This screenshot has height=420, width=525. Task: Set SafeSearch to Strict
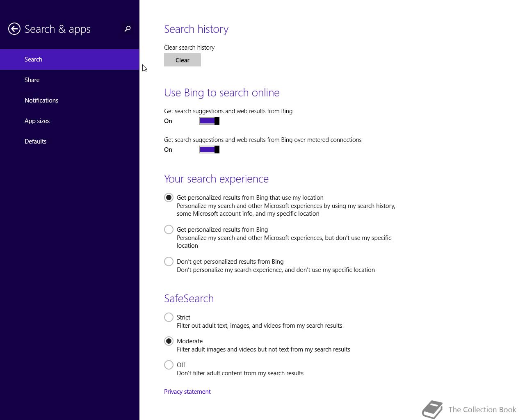click(x=169, y=317)
